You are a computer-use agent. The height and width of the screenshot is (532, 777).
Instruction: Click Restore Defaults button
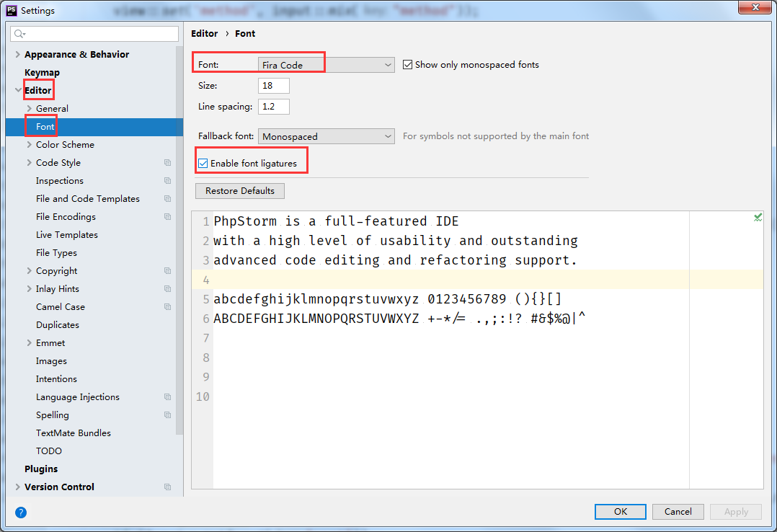(240, 191)
